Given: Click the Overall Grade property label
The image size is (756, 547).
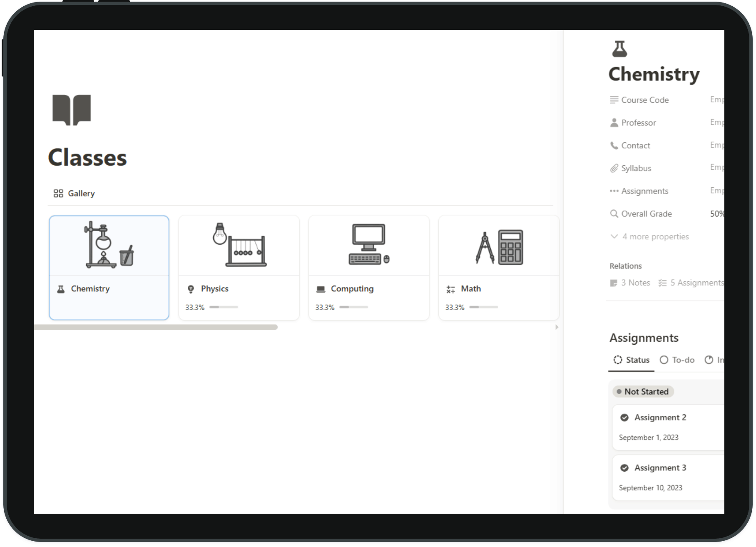Looking at the screenshot, I should (647, 214).
